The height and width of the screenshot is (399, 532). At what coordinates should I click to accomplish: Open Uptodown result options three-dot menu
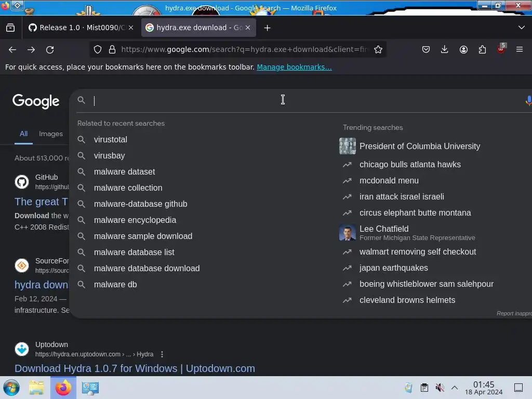162,354
